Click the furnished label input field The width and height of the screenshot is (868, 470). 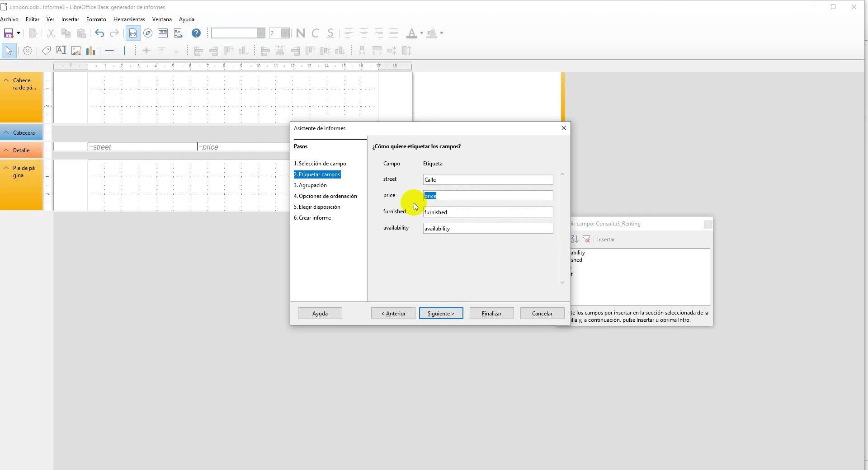pos(488,212)
